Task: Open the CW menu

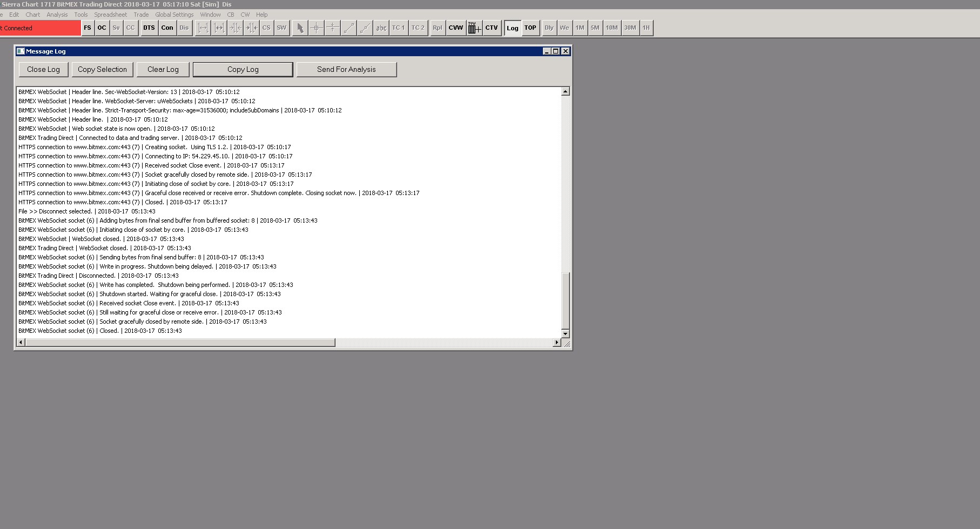Action: [x=245, y=15]
